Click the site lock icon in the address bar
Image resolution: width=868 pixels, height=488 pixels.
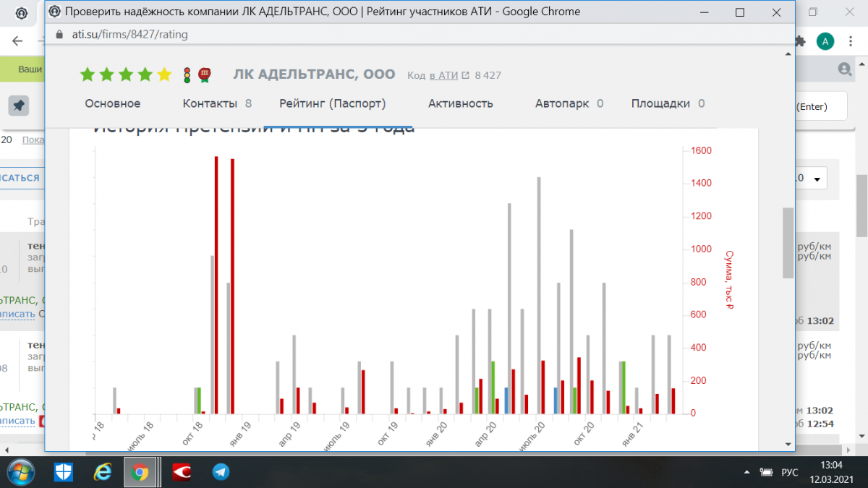tap(60, 35)
